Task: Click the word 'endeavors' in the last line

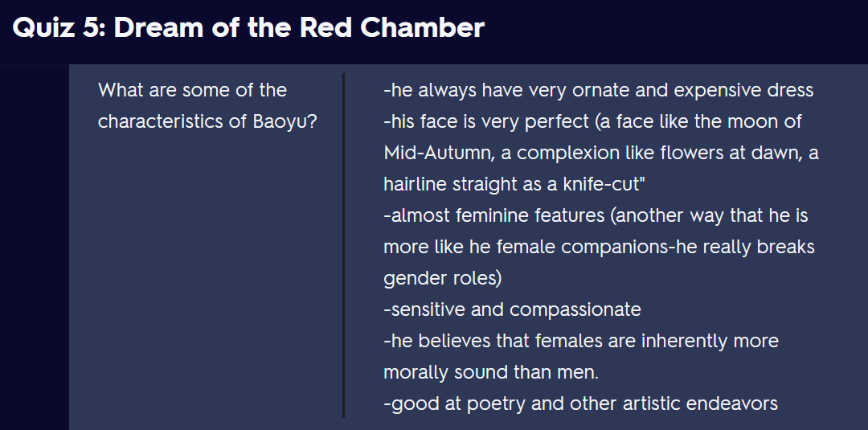Action: [x=732, y=403]
